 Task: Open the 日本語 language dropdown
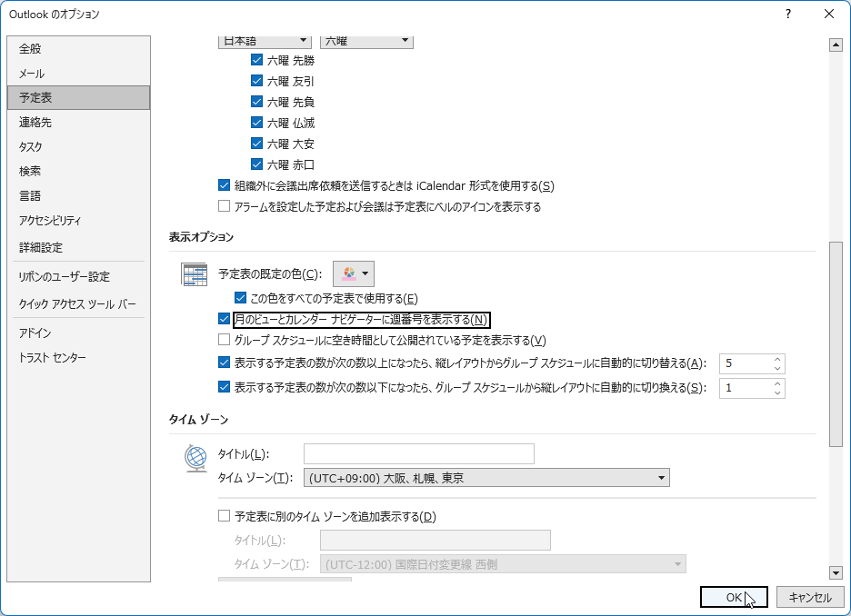265,42
